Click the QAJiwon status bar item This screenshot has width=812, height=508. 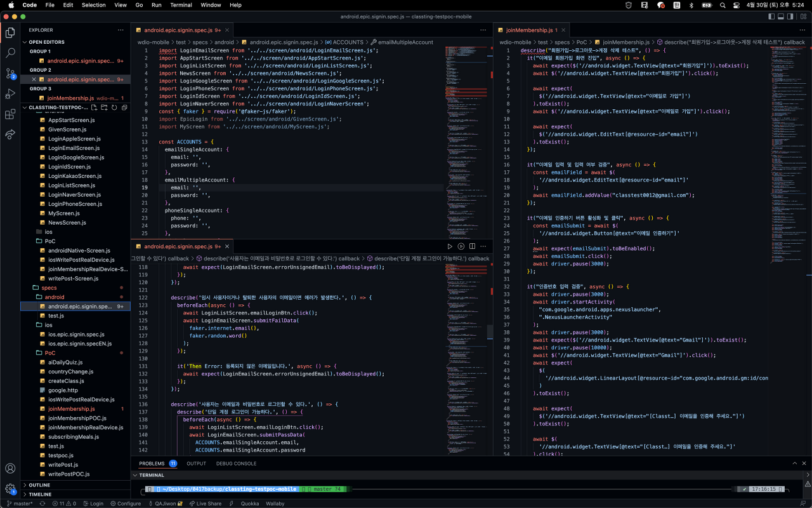pos(165,504)
